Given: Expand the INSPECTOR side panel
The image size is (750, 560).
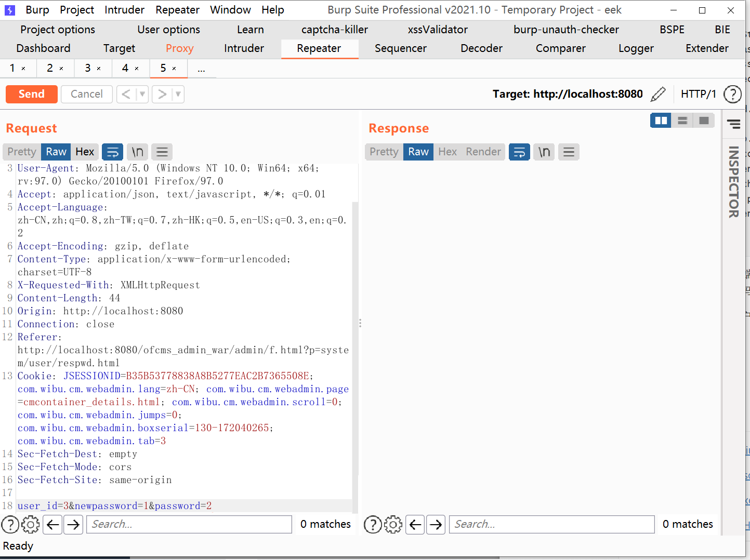Looking at the screenshot, I should [734, 182].
